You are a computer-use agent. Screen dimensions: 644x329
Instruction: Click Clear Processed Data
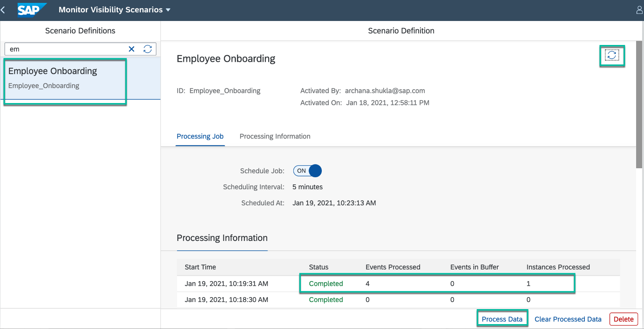coord(568,319)
